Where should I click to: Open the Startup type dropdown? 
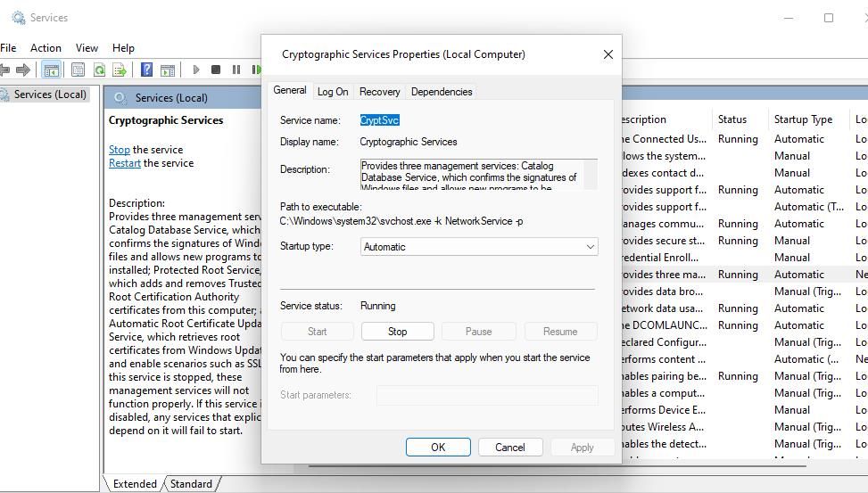pos(479,247)
